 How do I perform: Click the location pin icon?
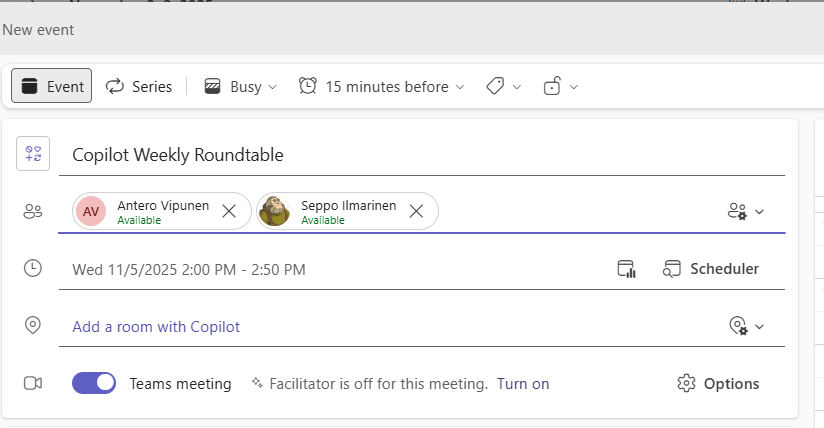[x=33, y=326]
